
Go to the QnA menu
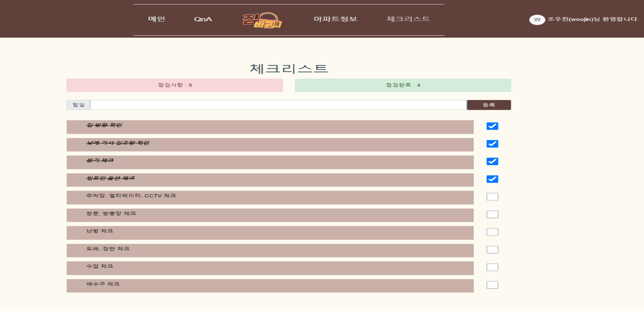(203, 19)
